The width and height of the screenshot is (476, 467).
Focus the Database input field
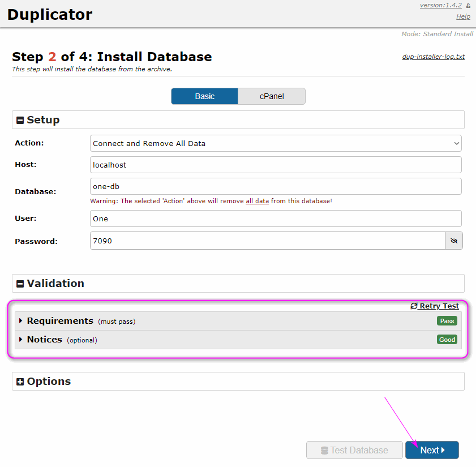pos(276,186)
